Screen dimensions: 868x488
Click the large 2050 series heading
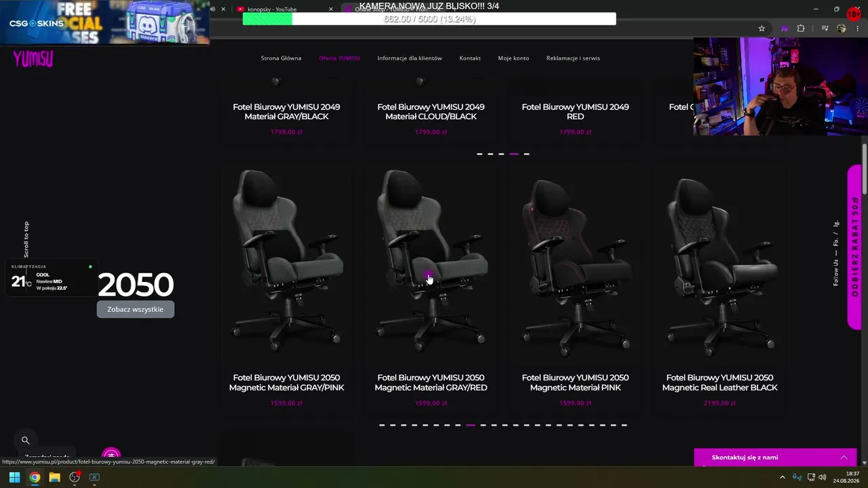[136, 285]
